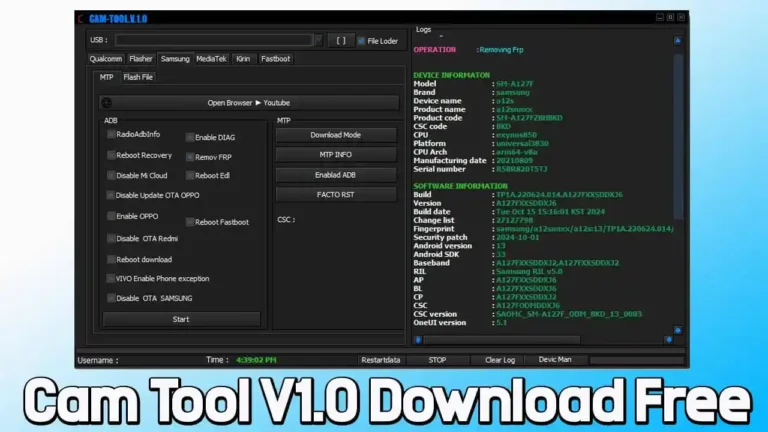Minimize the Cam-Tool window

pos(660,18)
